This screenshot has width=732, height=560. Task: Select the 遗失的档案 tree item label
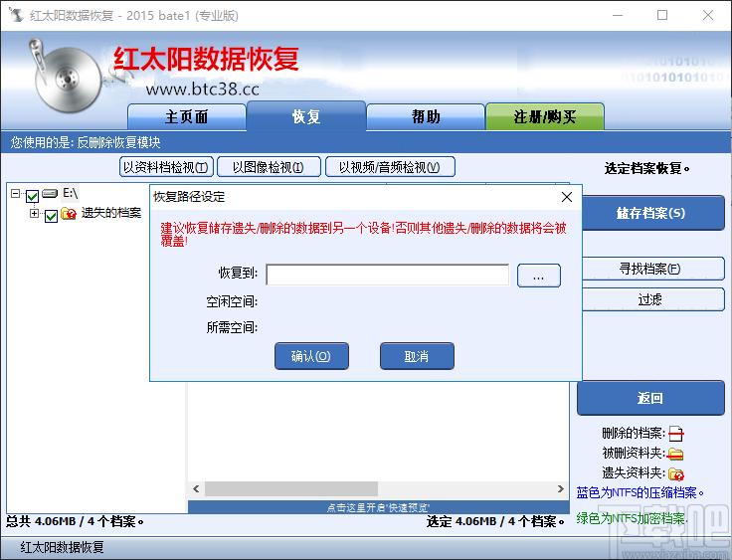111,213
